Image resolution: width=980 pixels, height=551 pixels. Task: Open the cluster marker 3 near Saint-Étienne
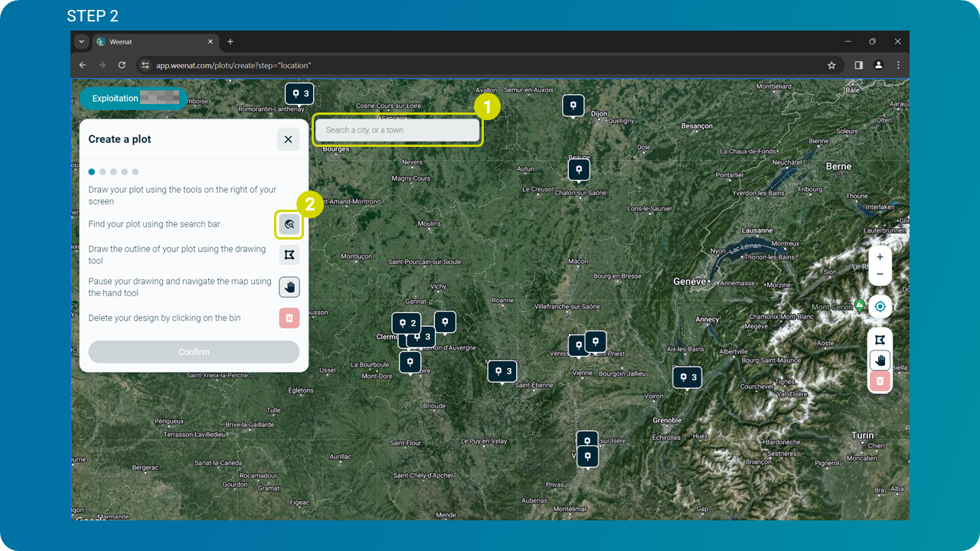pyautogui.click(x=502, y=371)
